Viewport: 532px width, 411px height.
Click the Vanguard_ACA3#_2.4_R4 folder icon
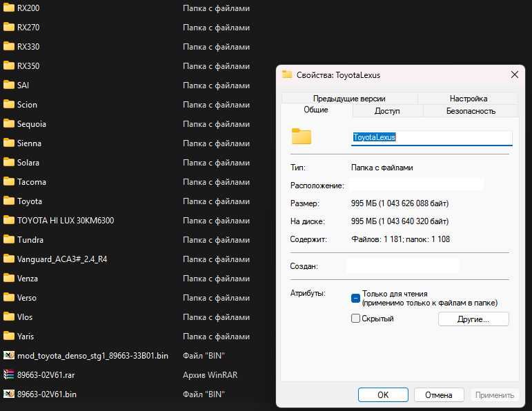pos(9,259)
